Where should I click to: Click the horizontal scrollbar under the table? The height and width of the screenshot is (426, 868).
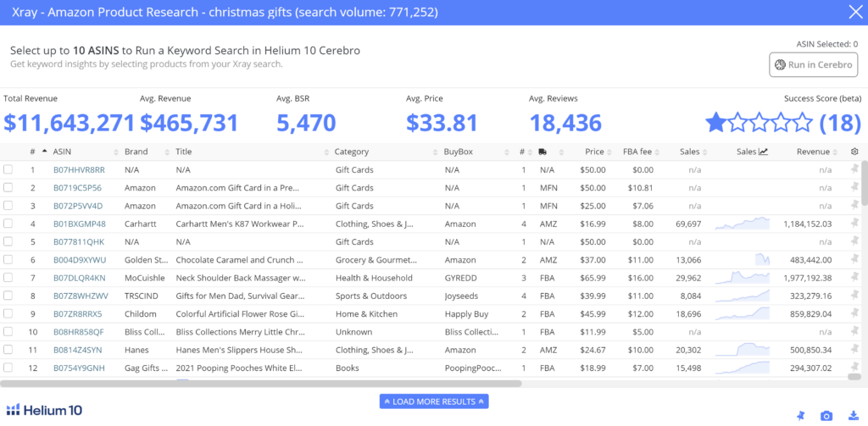[x=261, y=383]
